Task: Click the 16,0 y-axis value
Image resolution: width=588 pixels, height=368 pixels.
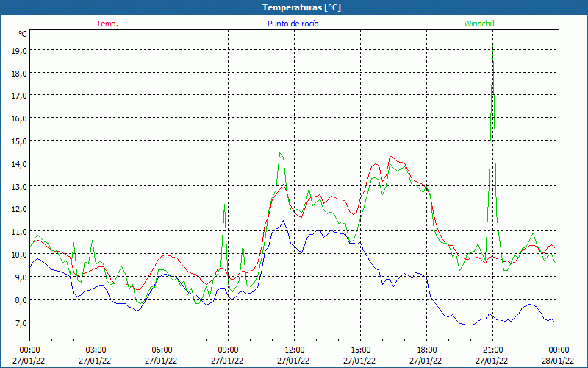Action: (x=19, y=118)
